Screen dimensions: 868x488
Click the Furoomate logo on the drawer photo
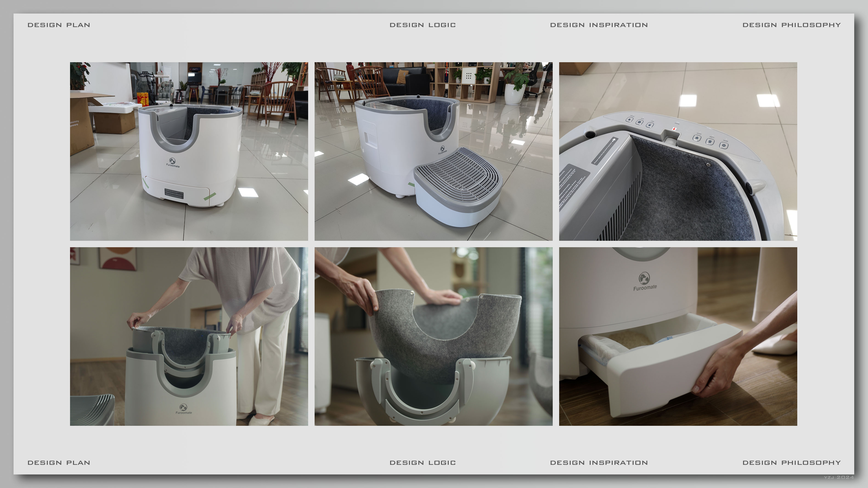[x=644, y=281]
